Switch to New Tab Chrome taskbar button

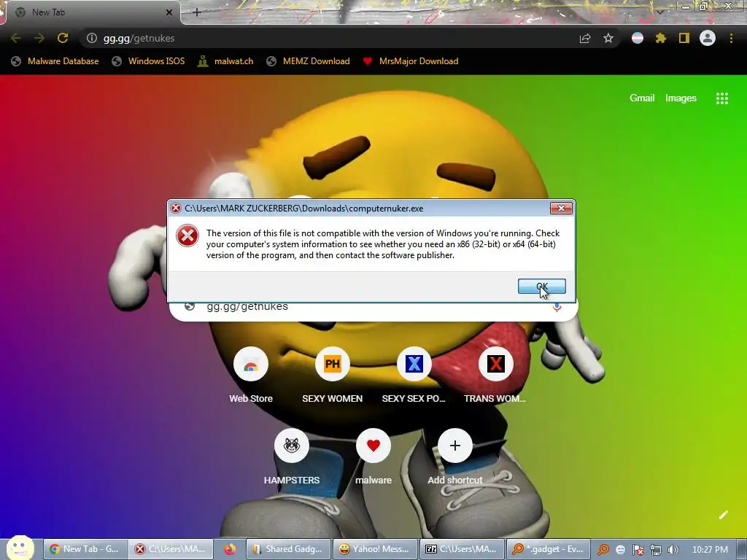pyautogui.click(x=86, y=549)
